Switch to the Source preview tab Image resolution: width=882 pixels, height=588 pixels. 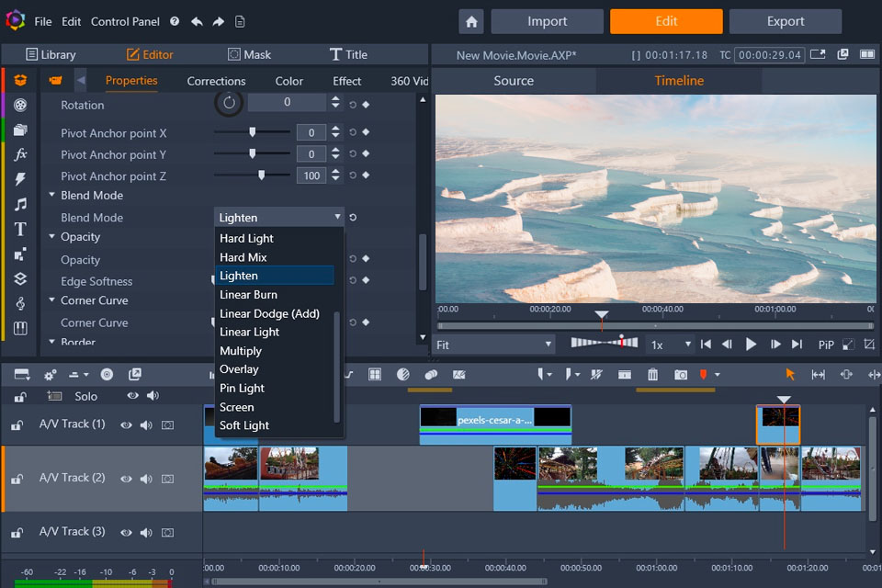pos(514,81)
